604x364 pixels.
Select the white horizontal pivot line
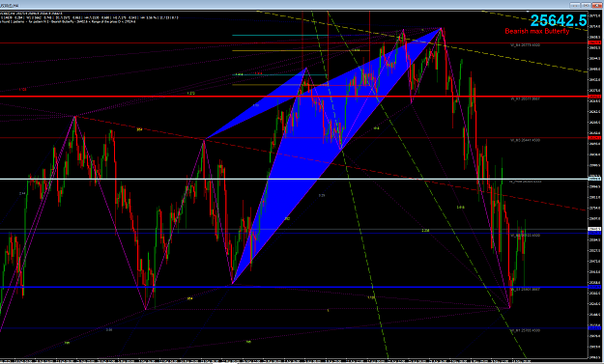click(x=295, y=179)
